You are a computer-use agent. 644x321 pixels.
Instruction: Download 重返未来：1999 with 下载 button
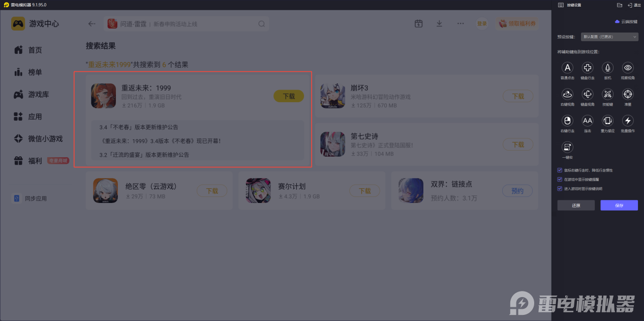[x=289, y=96]
